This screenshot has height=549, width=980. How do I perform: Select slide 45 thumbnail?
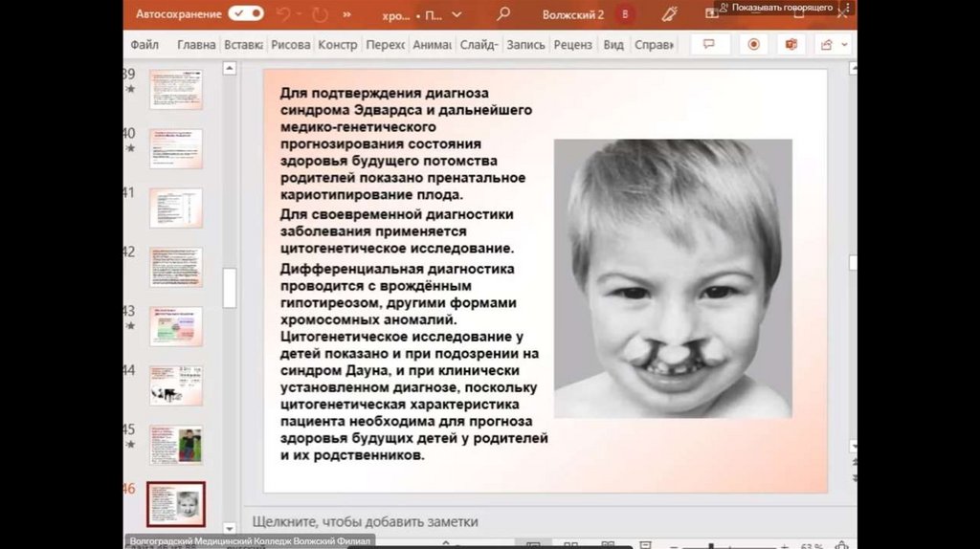[175, 445]
